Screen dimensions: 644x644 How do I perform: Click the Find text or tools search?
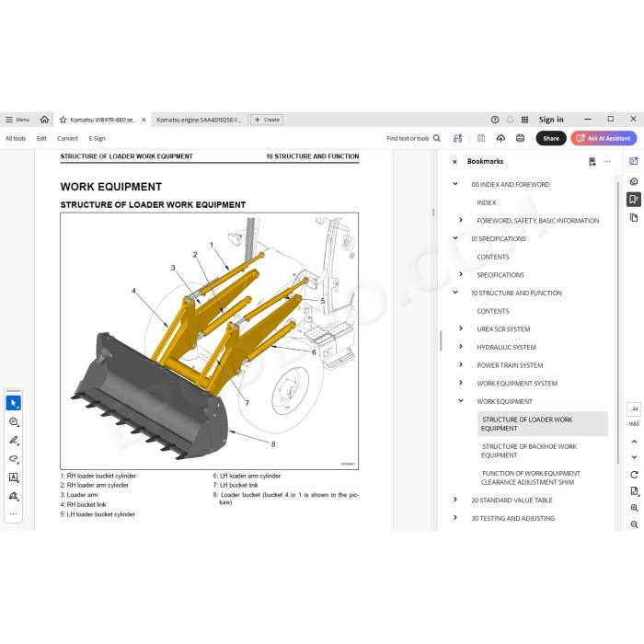pos(413,138)
